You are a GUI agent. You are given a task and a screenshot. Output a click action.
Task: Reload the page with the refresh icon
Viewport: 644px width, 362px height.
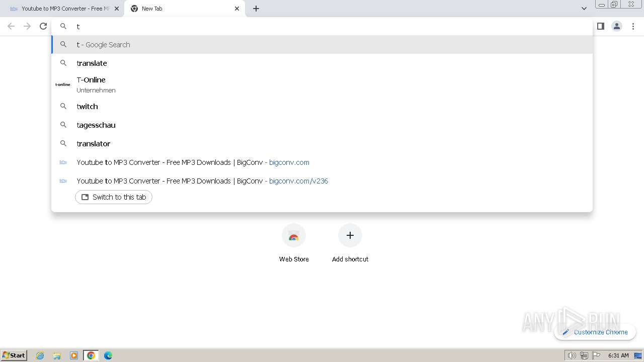click(x=43, y=26)
